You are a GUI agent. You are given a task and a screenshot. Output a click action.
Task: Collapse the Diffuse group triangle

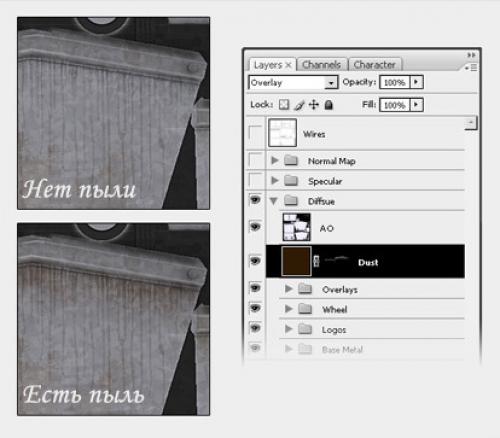pyautogui.click(x=274, y=201)
